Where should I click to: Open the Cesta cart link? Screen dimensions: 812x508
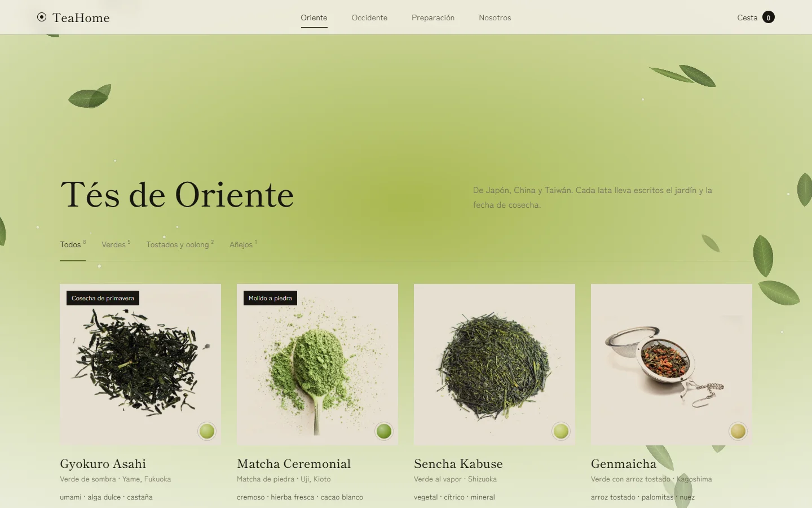pos(756,17)
